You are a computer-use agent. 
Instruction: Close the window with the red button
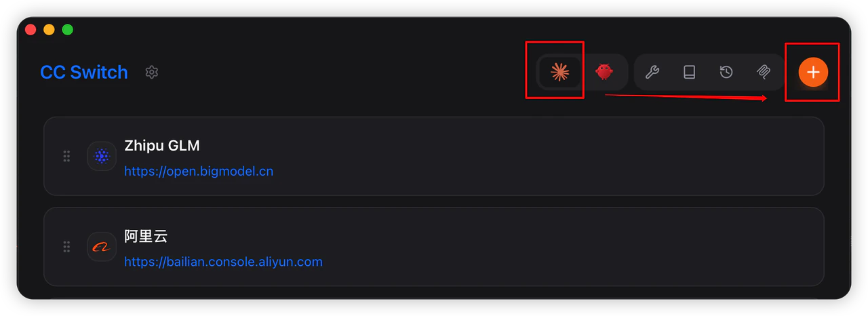[x=31, y=30]
